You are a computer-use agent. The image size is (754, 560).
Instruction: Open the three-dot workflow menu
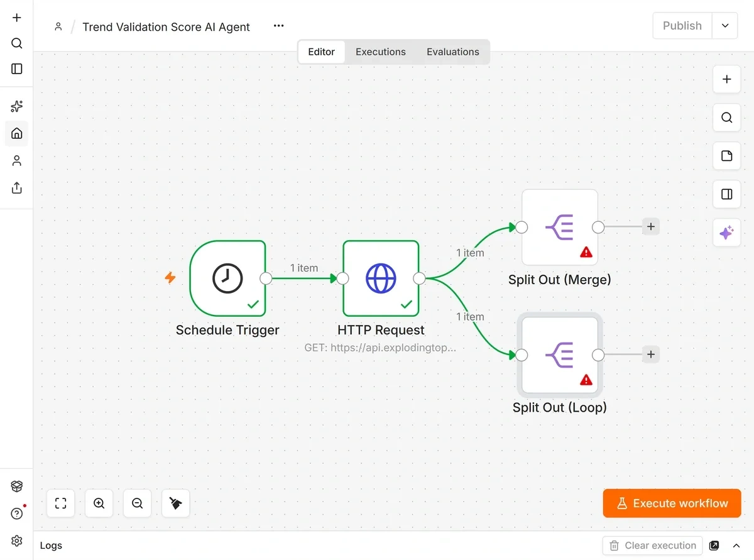pos(278,26)
